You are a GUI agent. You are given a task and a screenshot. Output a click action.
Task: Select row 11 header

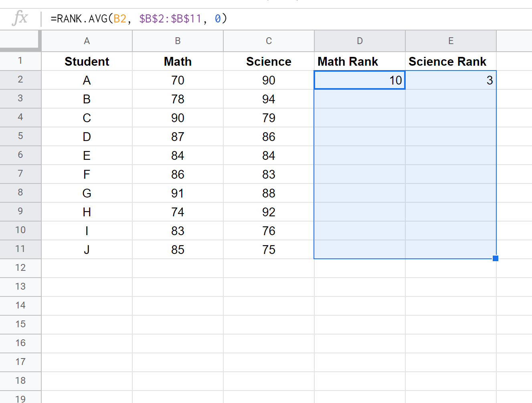20,250
